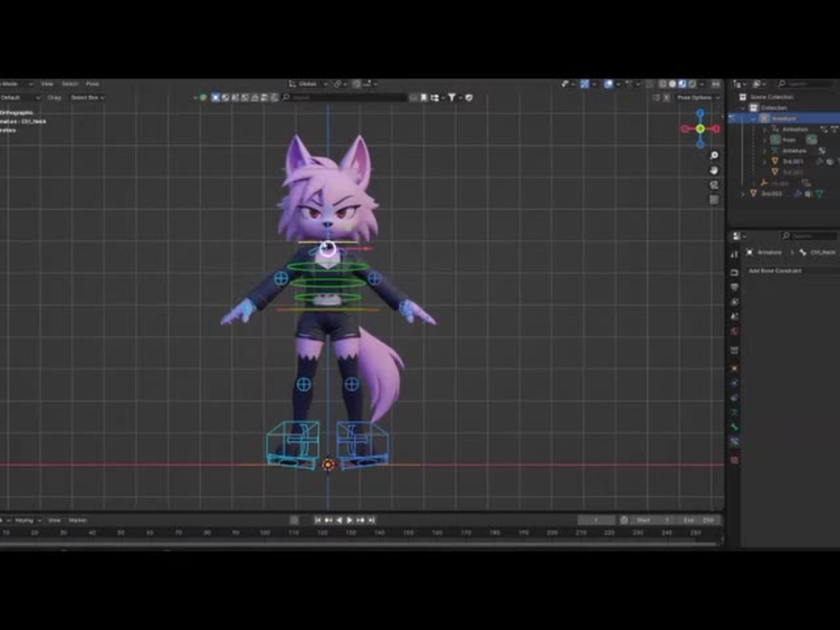Select rendered viewport shading icon
This screenshot has height=630, width=840.
click(691, 84)
